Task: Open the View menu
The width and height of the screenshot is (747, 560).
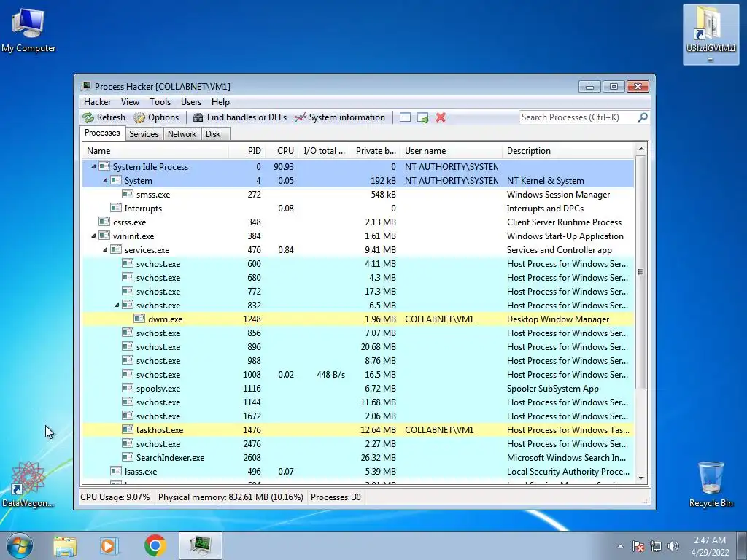Action: coord(130,102)
